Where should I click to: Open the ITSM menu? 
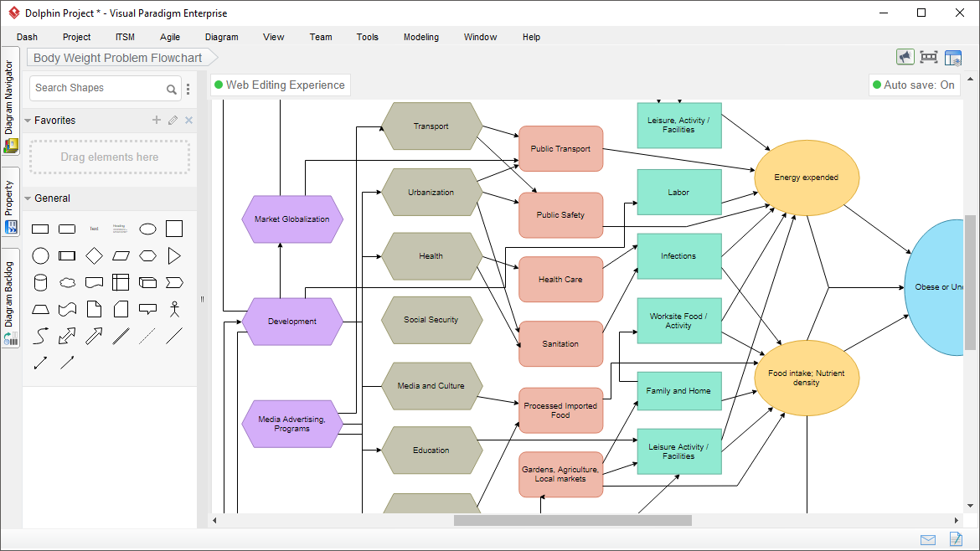(x=125, y=37)
